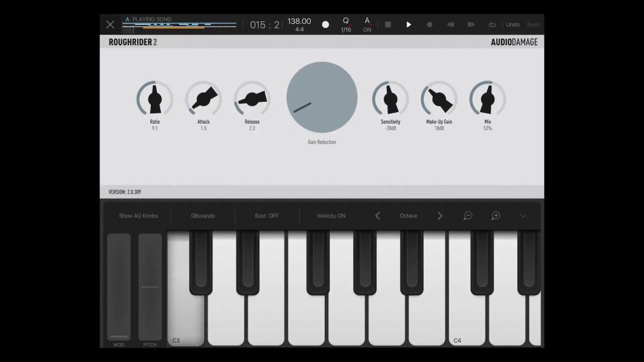
Task: Zoom out the keyboard with minus magnifier
Action: pos(468,216)
